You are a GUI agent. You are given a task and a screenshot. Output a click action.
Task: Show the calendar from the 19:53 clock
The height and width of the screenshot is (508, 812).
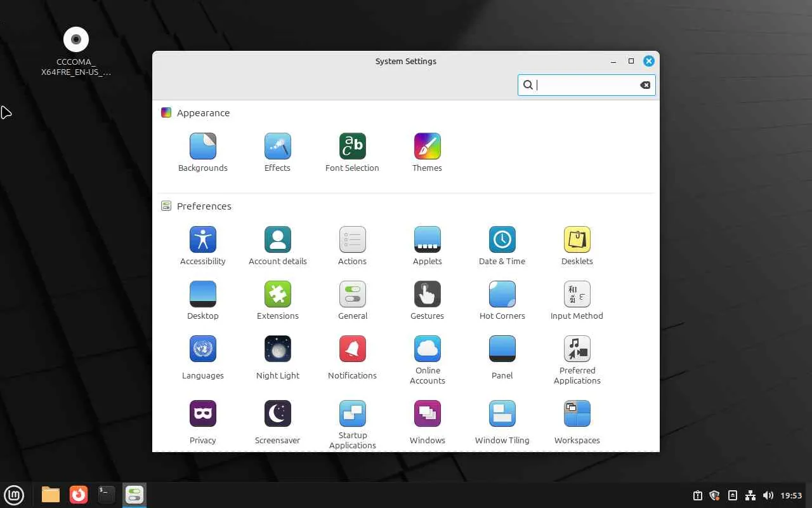791,495
